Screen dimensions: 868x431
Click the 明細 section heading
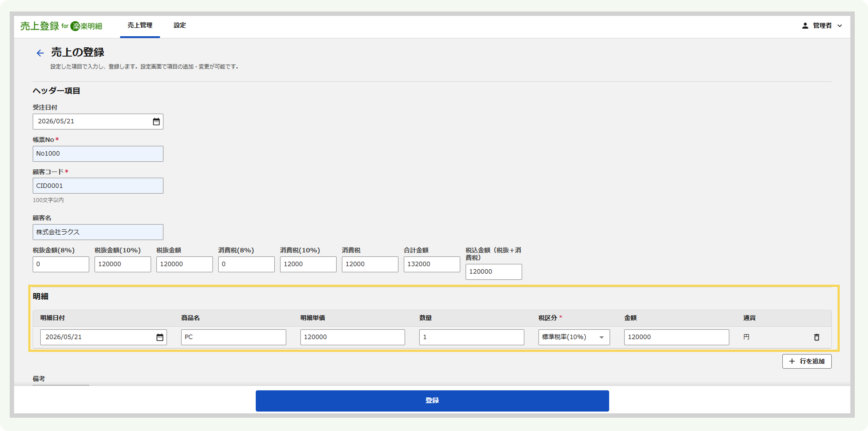coord(41,297)
